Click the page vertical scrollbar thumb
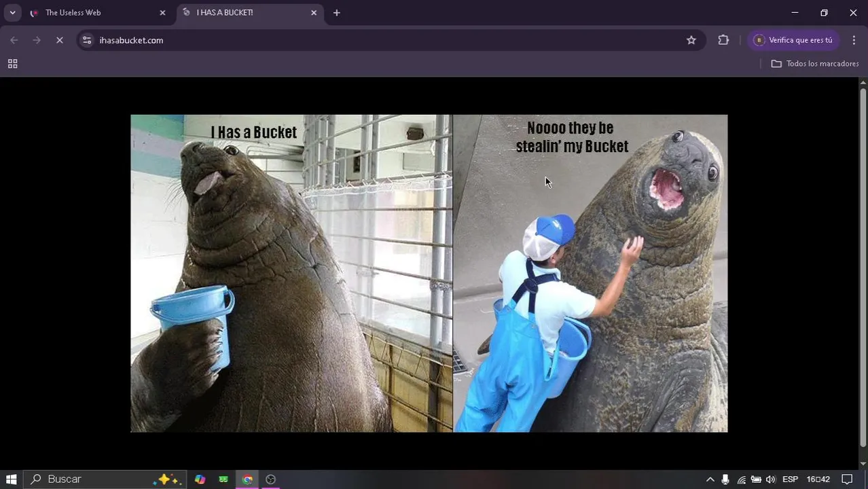The height and width of the screenshot is (489, 868). [863, 268]
